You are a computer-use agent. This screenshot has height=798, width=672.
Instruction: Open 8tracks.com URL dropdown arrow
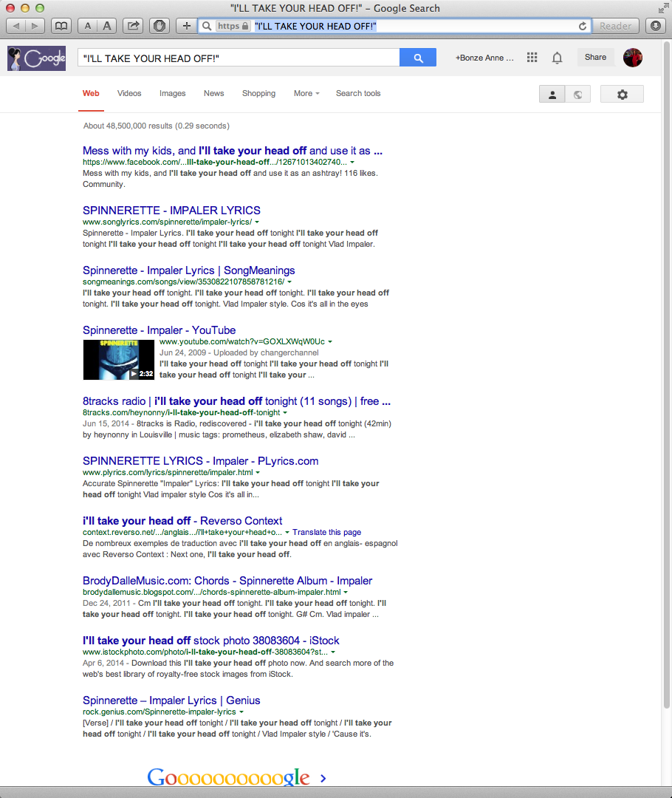[x=285, y=413]
